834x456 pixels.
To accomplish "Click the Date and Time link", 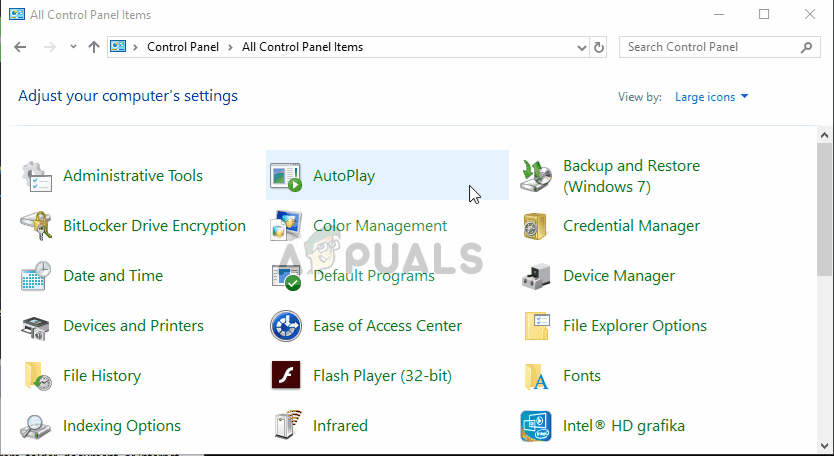I will pyautogui.click(x=113, y=276).
